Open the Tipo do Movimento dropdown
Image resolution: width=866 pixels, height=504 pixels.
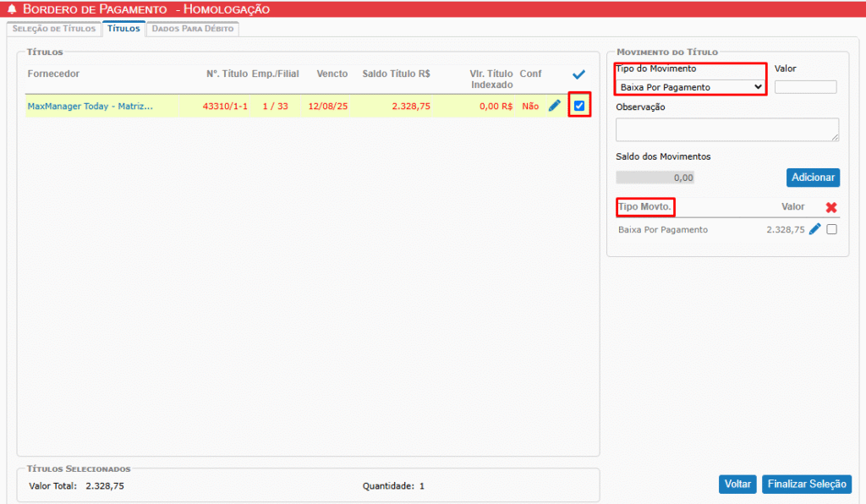click(x=691, y=86)
